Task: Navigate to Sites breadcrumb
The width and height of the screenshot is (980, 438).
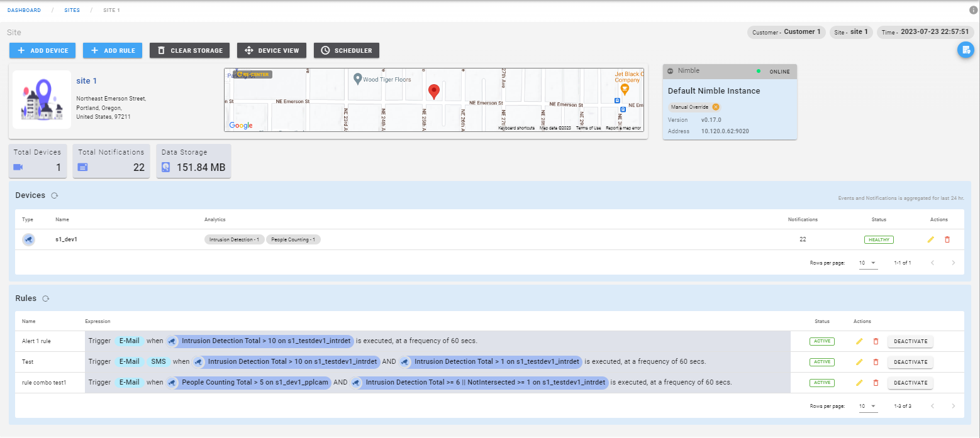Action: coord(72,11)
